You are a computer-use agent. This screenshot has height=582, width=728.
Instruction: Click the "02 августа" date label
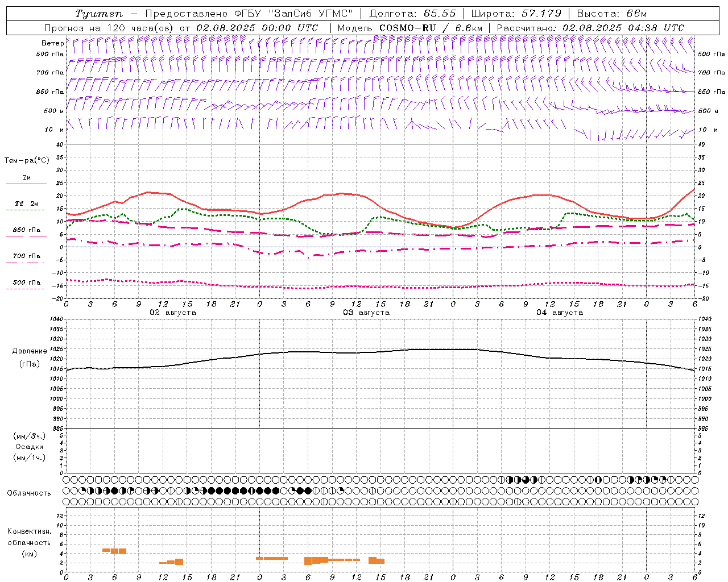[x=173, y=313]
